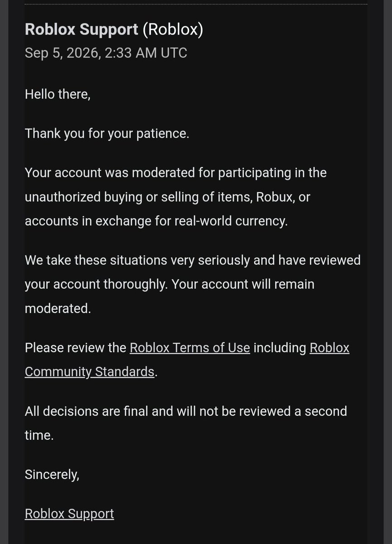Select the Hello there greeting line
The height and width of the screenshot is (544, 392).
pyautogui.click(x=58, y=94)
